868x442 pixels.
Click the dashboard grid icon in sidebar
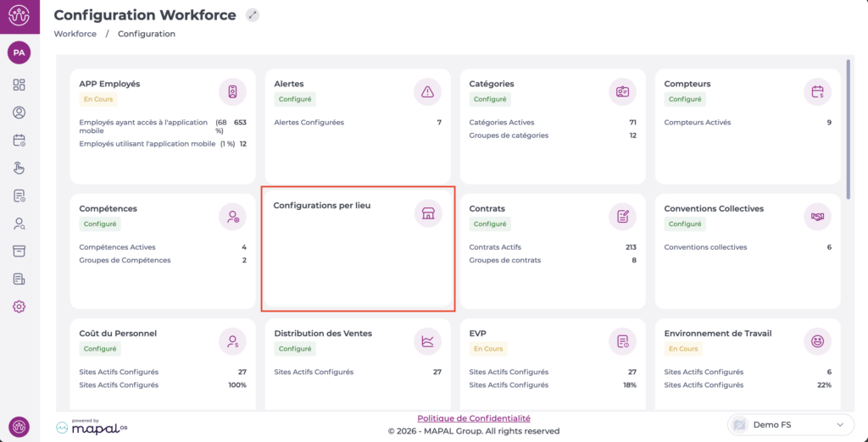tap(19, 85)
